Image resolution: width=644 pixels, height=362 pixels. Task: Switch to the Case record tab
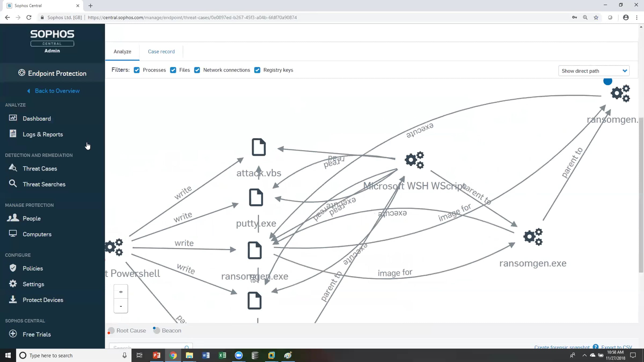(161, 51)
